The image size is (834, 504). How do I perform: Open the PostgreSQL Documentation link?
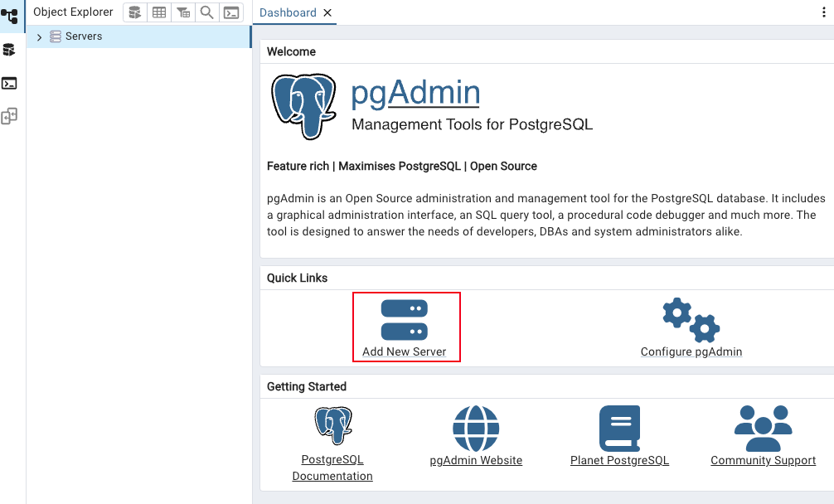[x=332, y=468]
